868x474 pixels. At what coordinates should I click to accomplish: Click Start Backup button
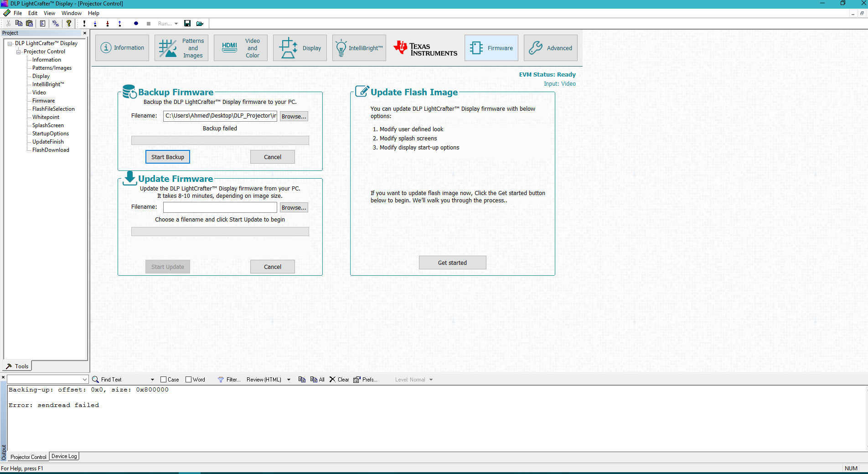pos(168,157)
